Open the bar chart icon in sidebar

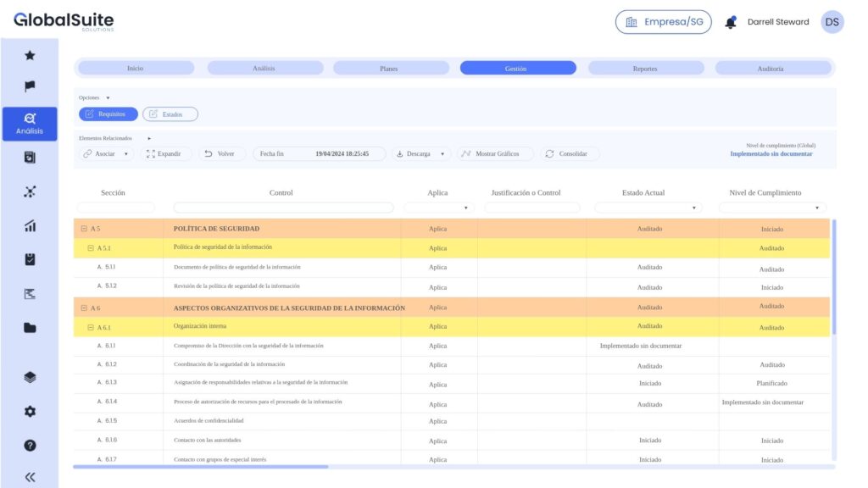click(30, 225)
